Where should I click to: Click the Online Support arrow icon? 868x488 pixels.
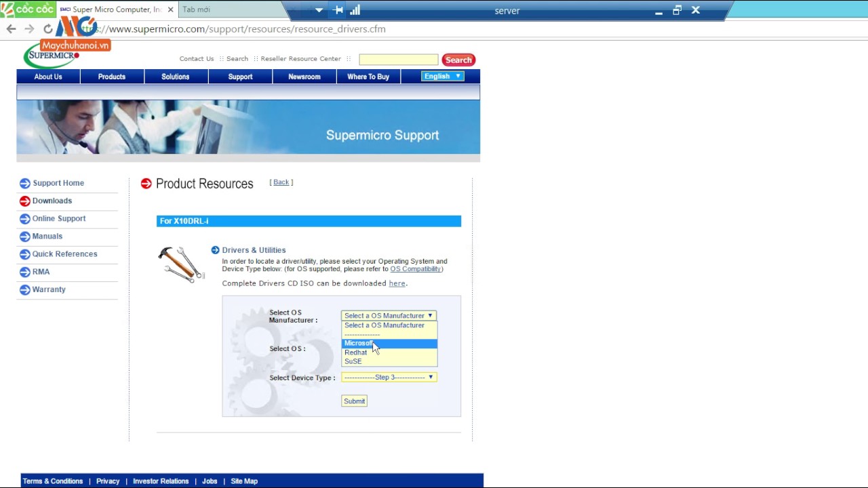(x=25, y=218)
